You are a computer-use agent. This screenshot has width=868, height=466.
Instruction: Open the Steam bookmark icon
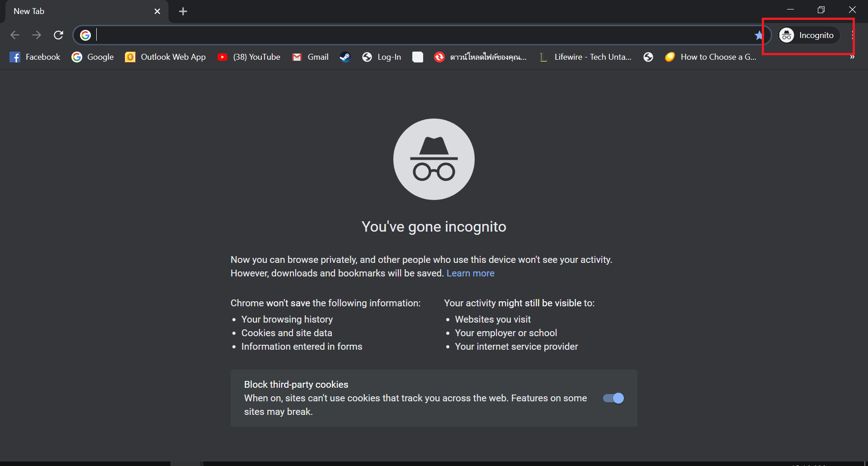click(345, 57)
